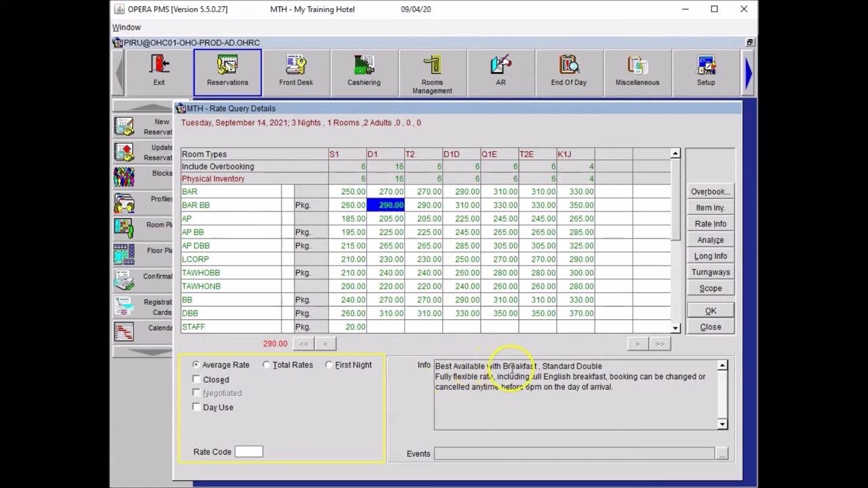Screen dimensions: 868x488
Task: Click the Exit toolbar icon
Action: tap(159, 71)
